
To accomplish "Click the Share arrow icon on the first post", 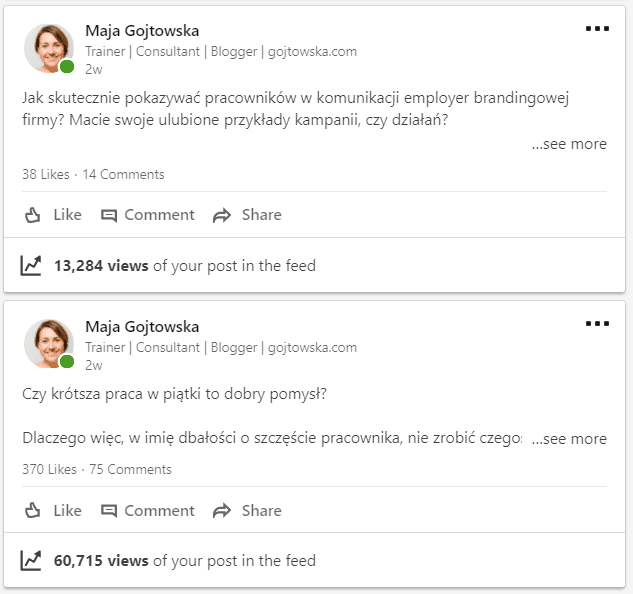I will (222, 215).
